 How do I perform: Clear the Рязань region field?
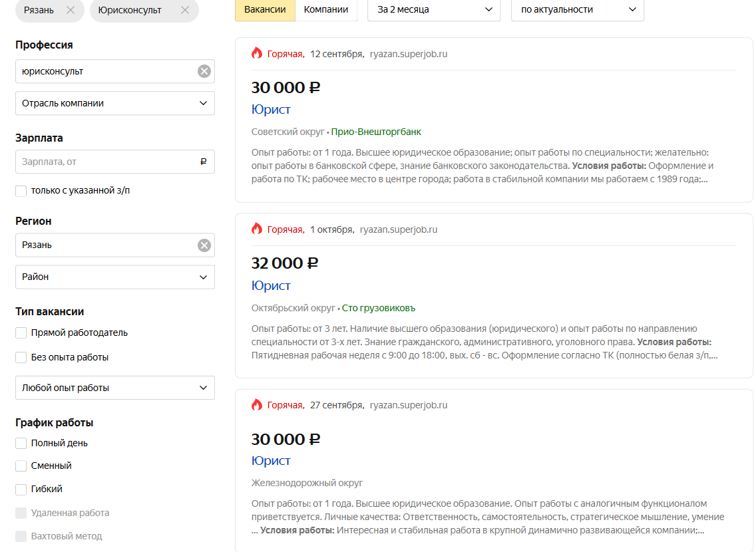click(x=204, y=245)
